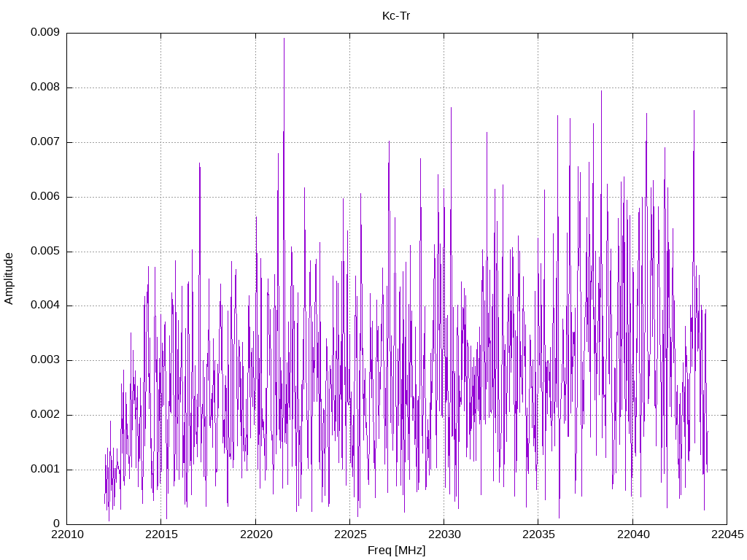Click the y-axis tick label 0.009
Image resolution: width=747 pixels, height=560 pixels.
pyautogui.click(x=45, y=32)
